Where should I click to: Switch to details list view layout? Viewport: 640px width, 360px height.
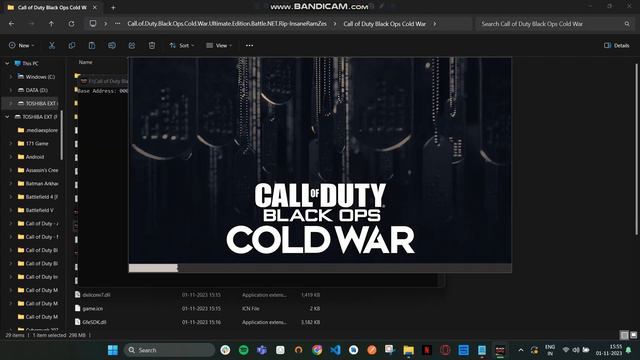[x=624, y=335]
